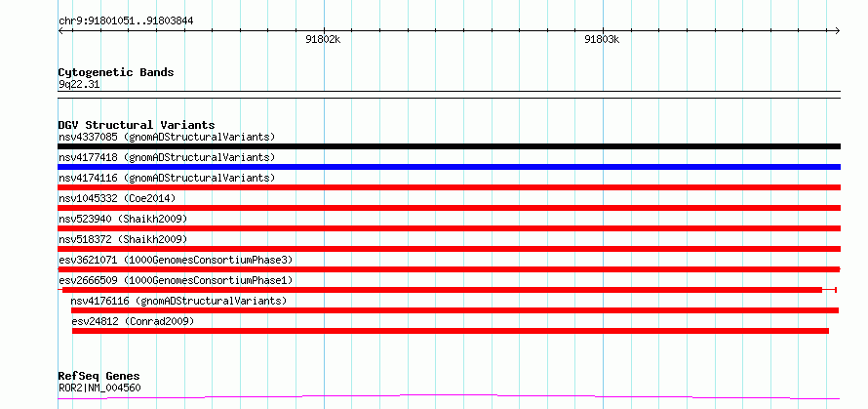Image resolution: width=868 pixels, height=409 pixels.
Task: Click the Cytogenetic Bands track title
Action: pos(116,72)
